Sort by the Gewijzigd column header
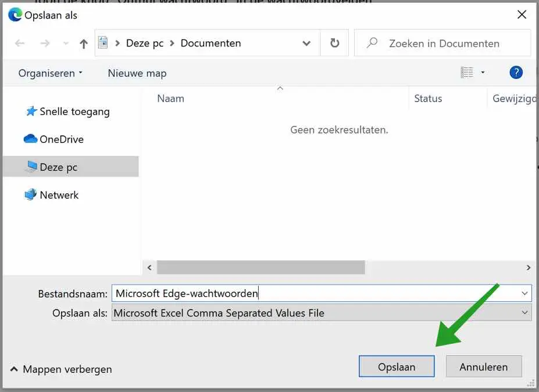 coord(513,99)
